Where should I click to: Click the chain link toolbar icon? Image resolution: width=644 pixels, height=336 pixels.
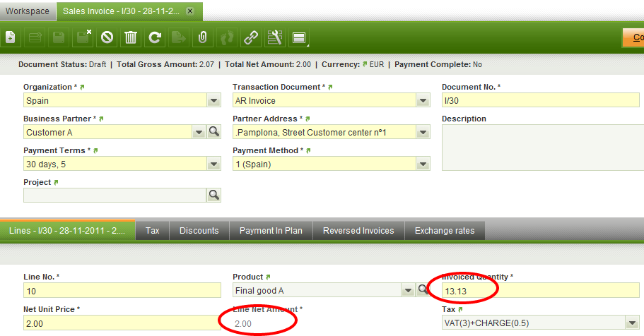(250, 37)
